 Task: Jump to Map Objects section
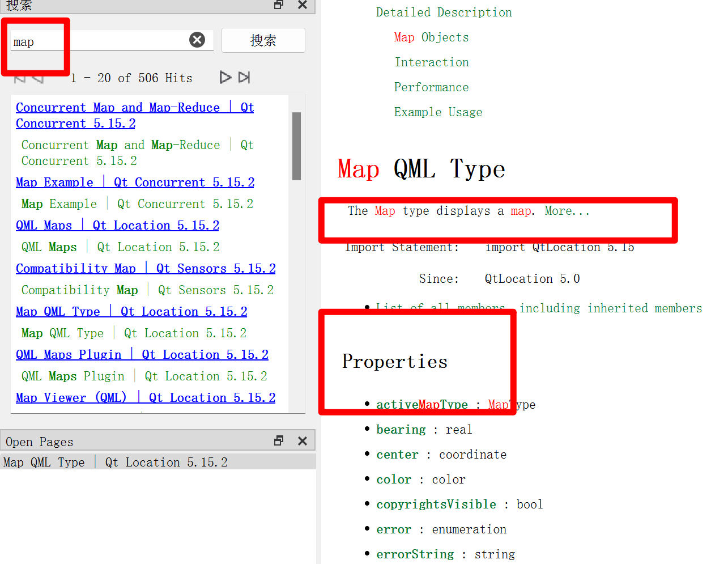(431, 37)
